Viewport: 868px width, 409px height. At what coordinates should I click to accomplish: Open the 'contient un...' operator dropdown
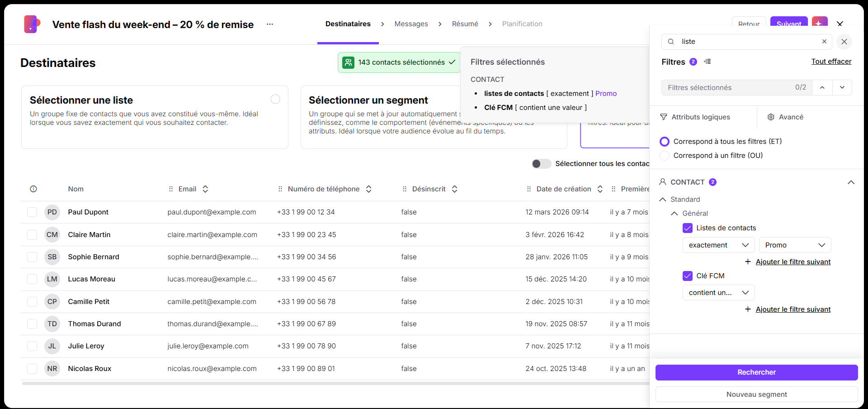click(718, 293)
